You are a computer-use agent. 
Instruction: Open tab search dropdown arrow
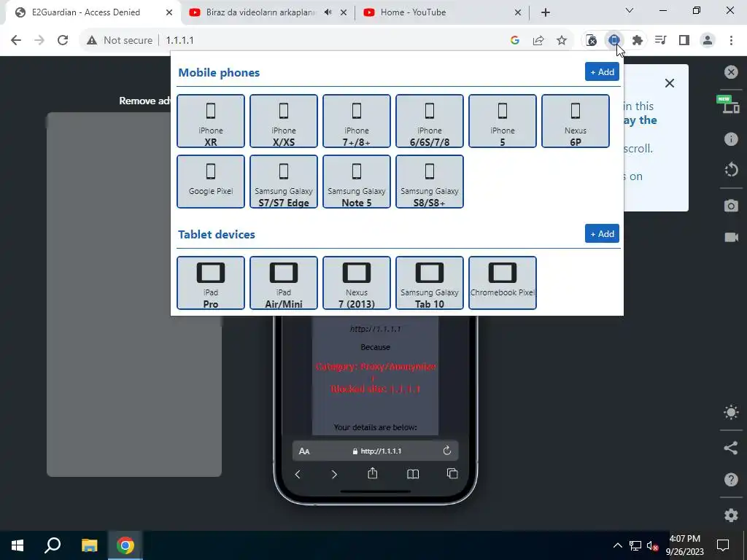coord(630,10)
